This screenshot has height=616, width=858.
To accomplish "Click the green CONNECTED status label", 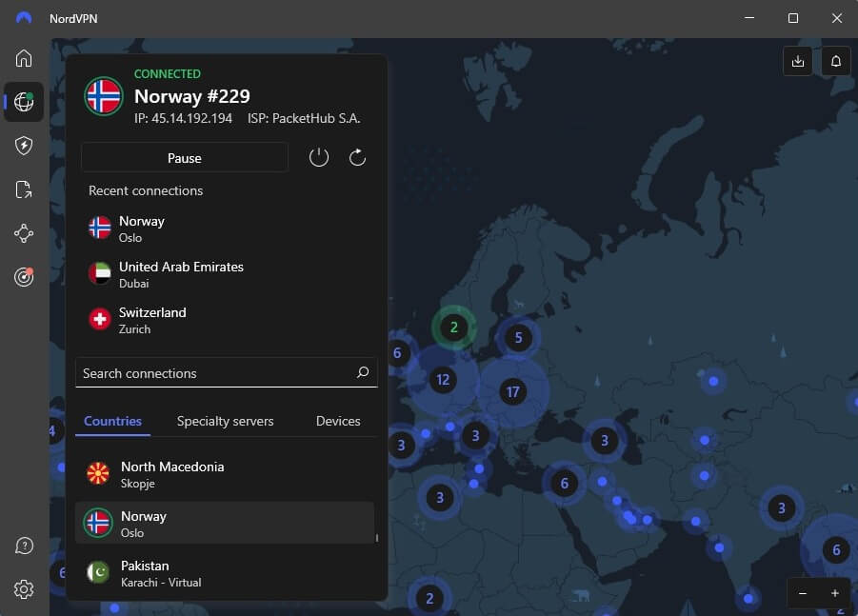I will (168, 73).
